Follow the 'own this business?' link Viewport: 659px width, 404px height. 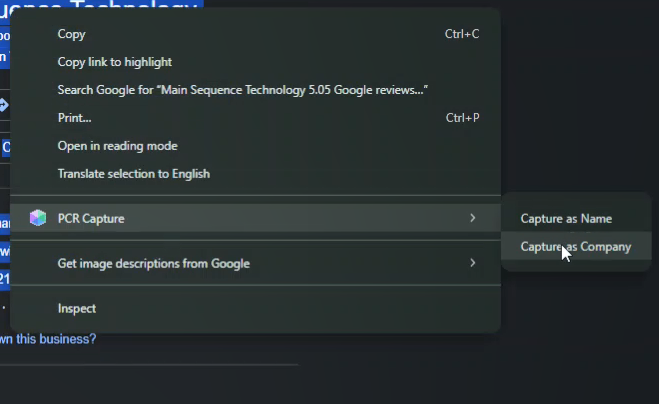(48, 339)
